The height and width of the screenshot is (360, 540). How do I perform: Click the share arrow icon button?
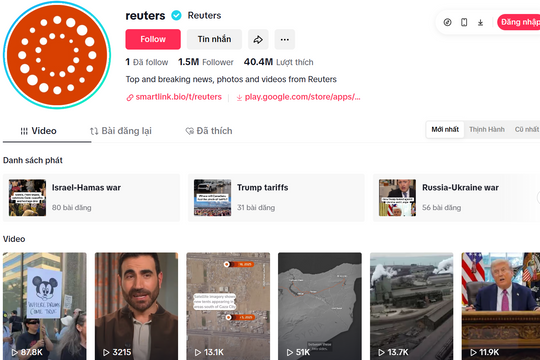coord(258,39)
